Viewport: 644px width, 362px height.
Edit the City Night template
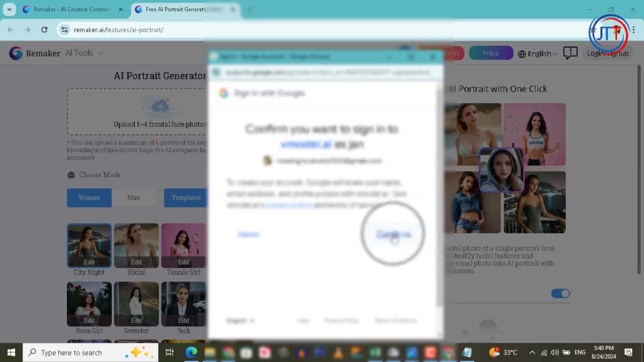point(89,262)
